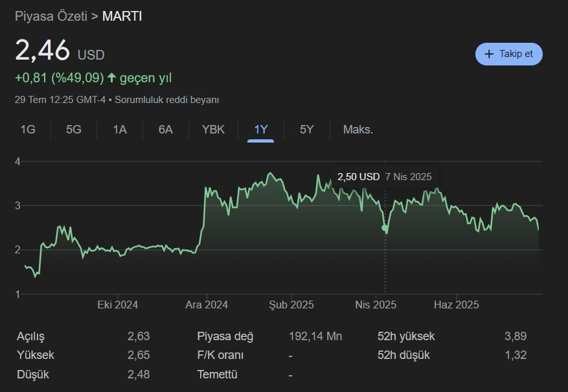Click the 7 Nis 2025 chart marker
The height and width of the screenshot is (392, 568).
click(x=409, y=176)
